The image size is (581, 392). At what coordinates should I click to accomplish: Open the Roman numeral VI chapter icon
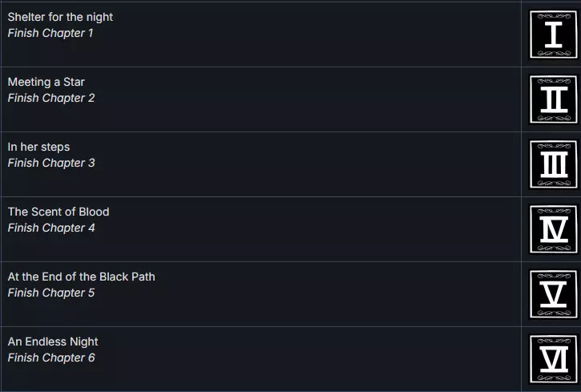553,358
